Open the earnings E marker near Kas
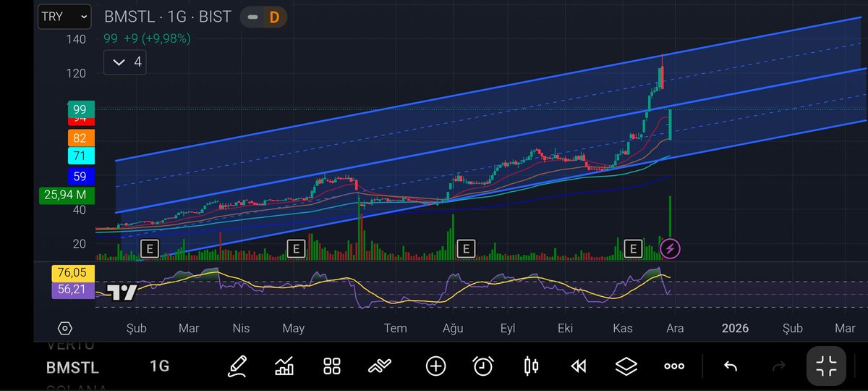The width and height of the screenshot is (868, 391). point(634,249)
